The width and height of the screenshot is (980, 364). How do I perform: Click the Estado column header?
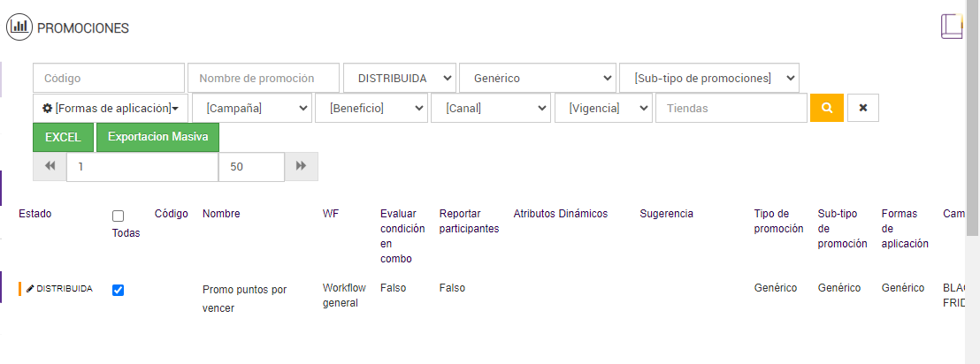(x=35, y=214)
